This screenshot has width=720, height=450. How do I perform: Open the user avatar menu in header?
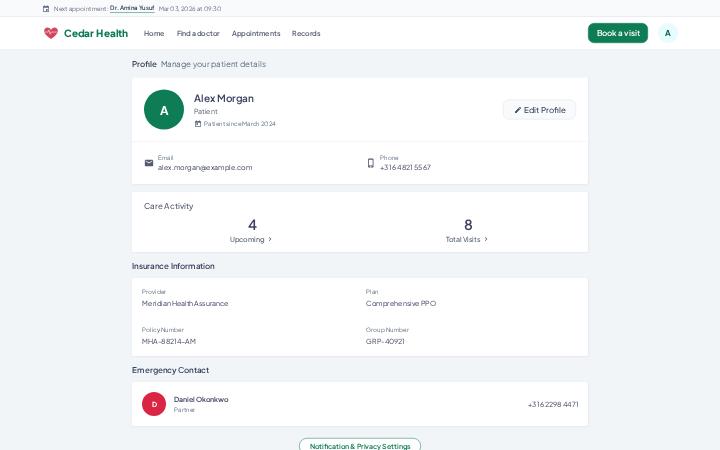click(x=668, y=33)
